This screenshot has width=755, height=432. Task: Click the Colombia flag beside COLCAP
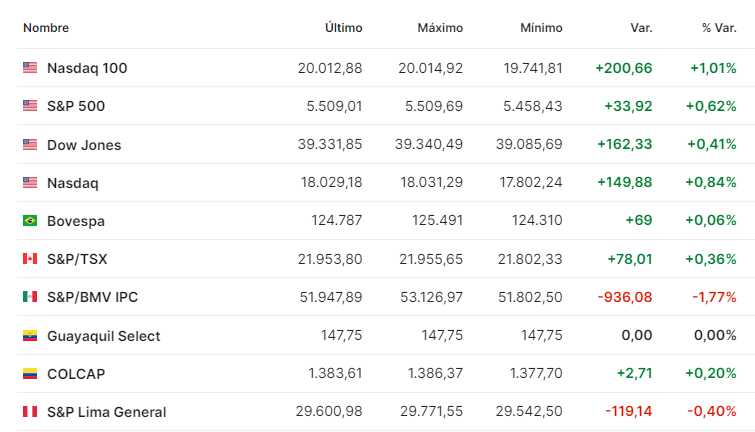[30, 373]
